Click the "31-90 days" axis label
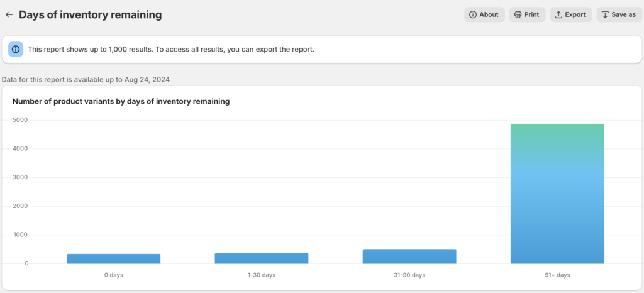Screen dimensions: 644x293 point(409,275)
